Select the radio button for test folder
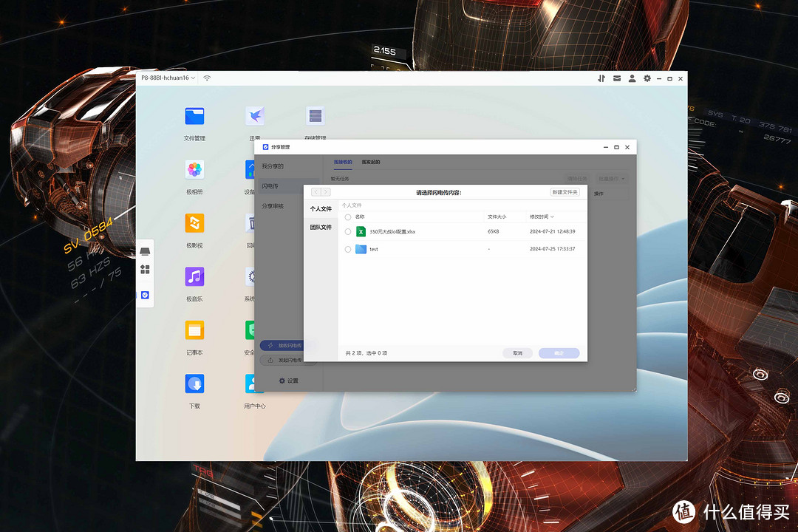798x532 pixels. point(348,250)
